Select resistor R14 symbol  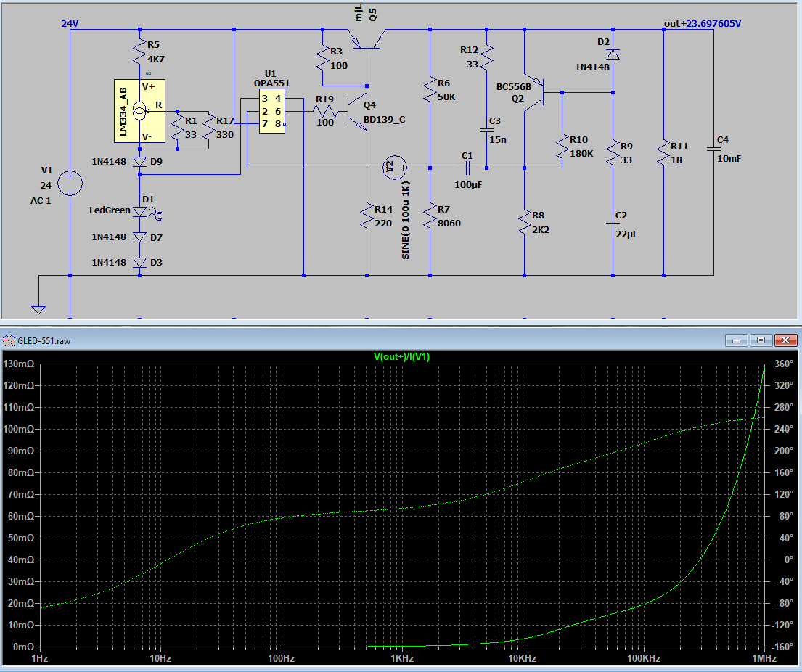(367, 216)
